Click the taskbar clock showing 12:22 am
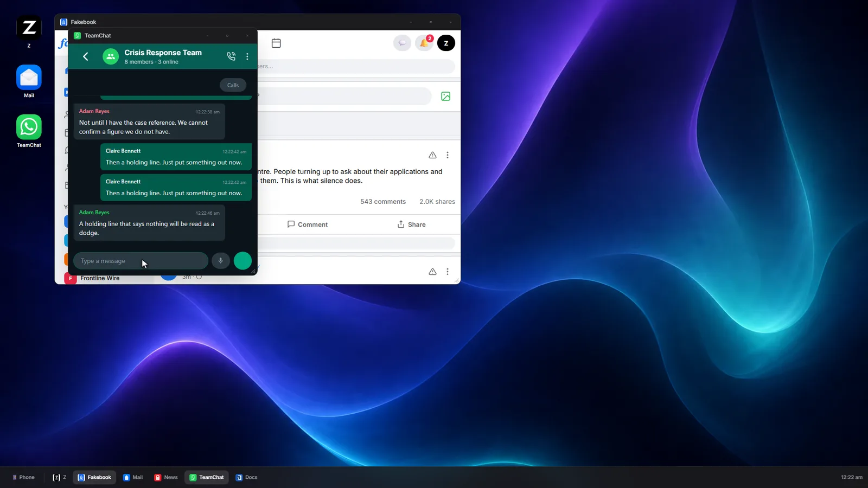This screenshot has height=488, width=868. point(852,477)
